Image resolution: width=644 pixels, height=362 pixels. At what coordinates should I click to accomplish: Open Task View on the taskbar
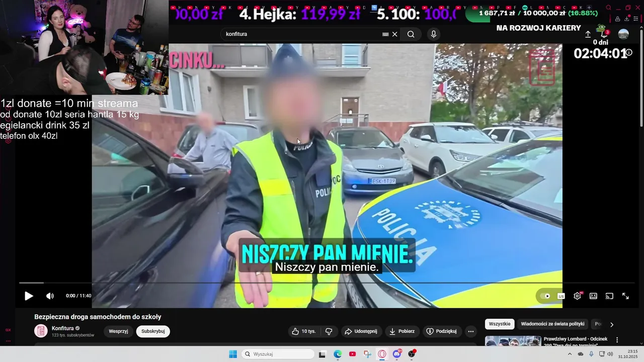pyautogui.click(x=322, y=354)
